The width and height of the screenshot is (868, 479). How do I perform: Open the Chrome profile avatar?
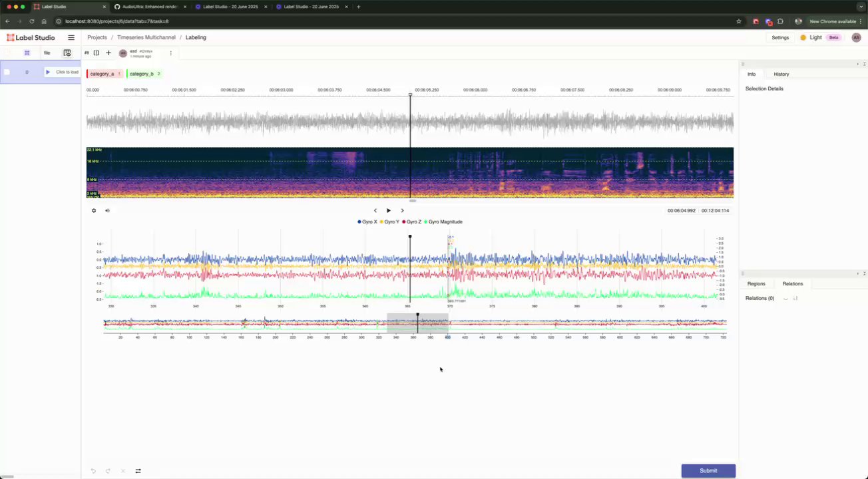coord(798,21)
